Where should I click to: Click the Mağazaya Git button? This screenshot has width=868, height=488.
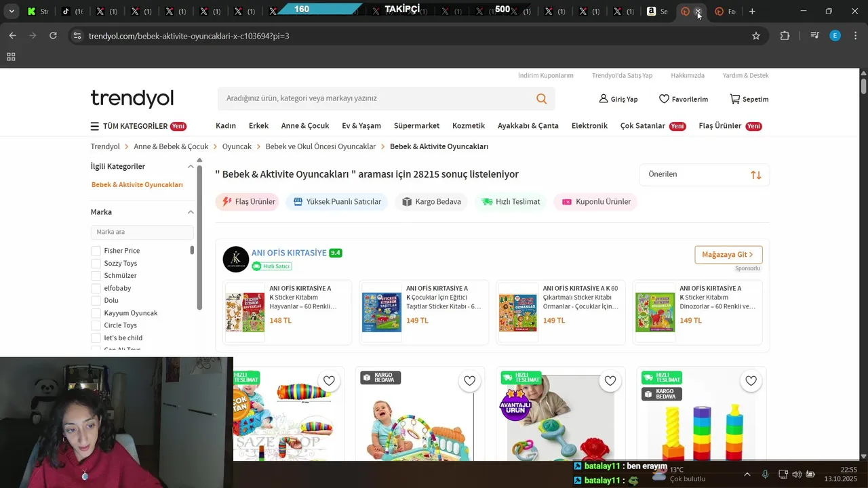point(728,255)
